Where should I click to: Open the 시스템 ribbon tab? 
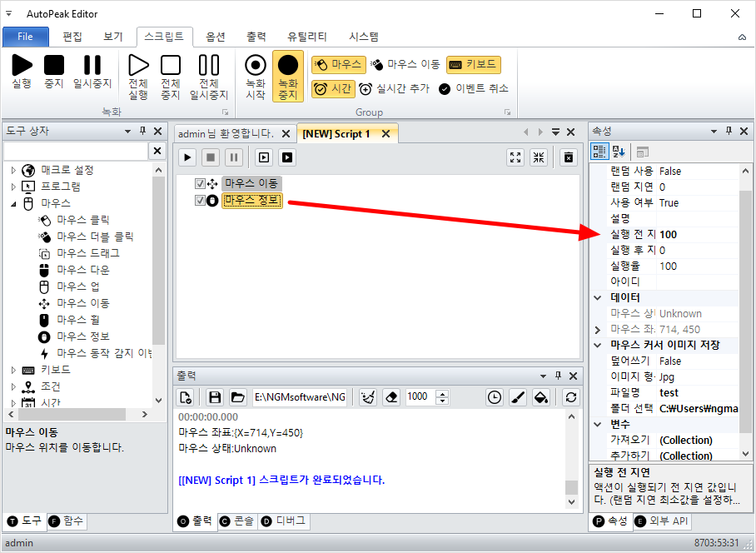[x=364, y=37]
